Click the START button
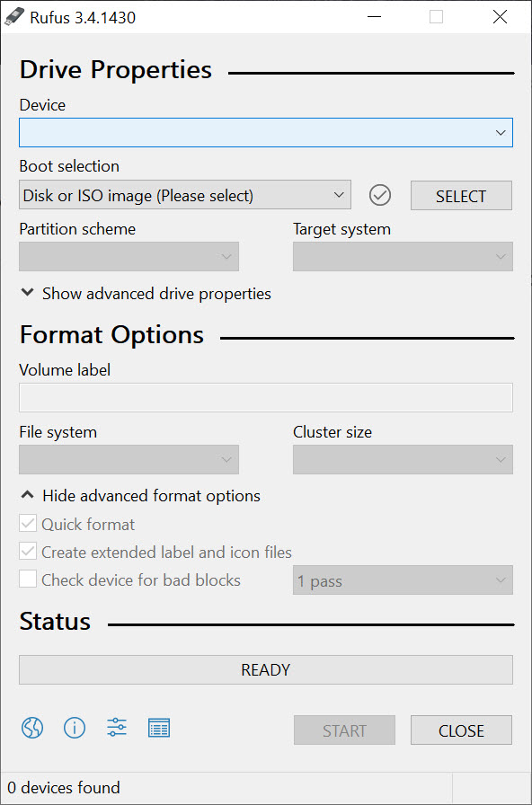532x805 pixels. pos(344,730)
